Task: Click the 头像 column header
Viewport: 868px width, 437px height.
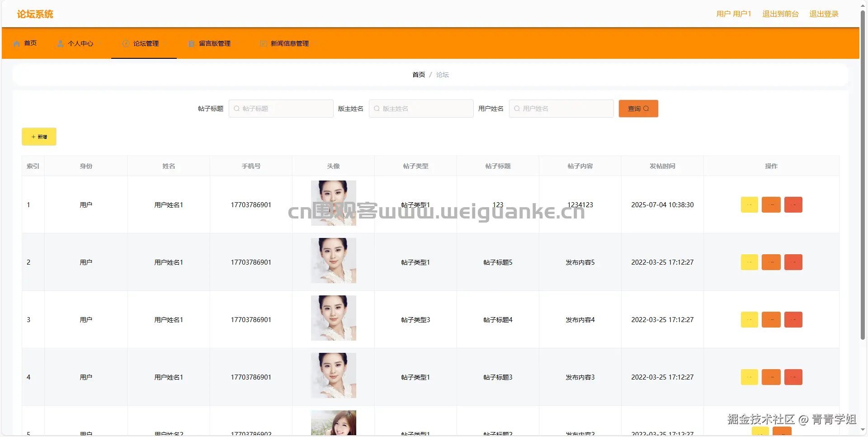Action: 333,166
